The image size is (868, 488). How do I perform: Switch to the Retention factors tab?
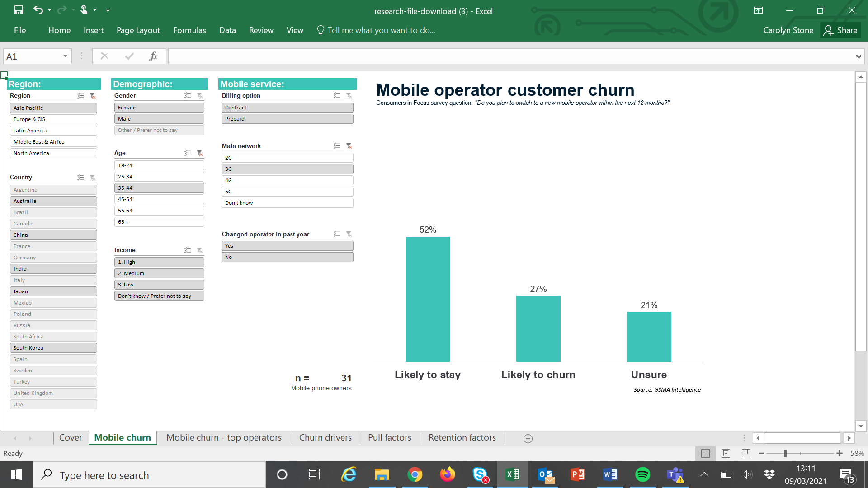click(462, 437)
